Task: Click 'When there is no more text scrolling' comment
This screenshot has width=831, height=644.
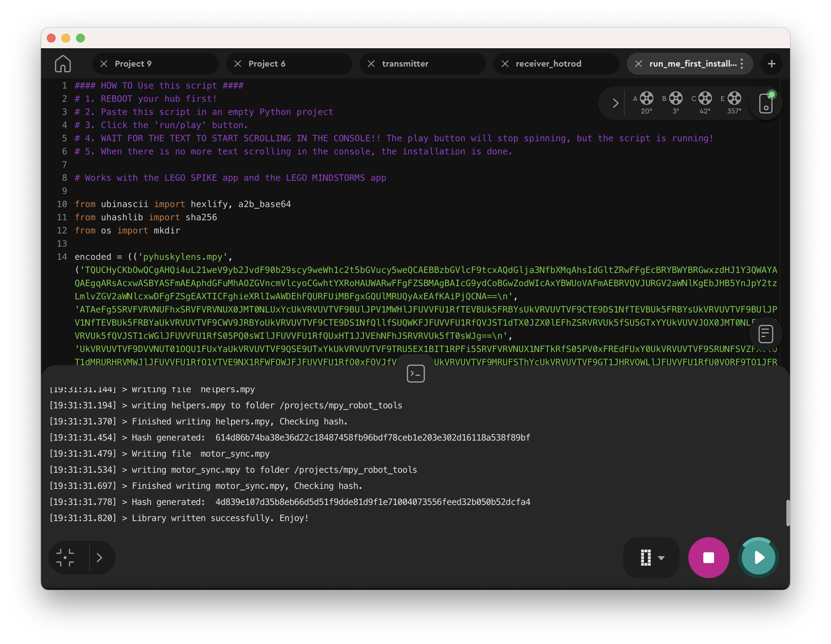Action: [293, 151]
